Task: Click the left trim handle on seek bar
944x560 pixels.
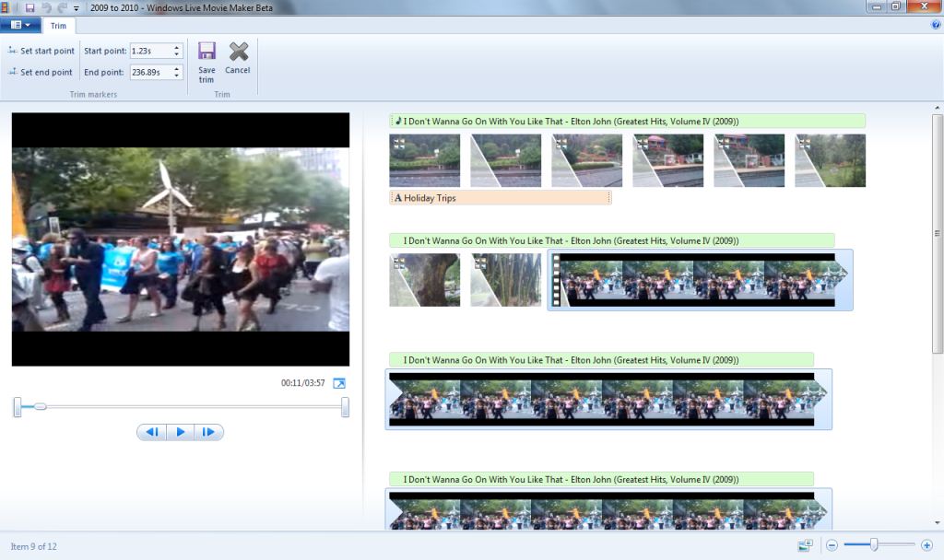Action: tap(18, 407)
